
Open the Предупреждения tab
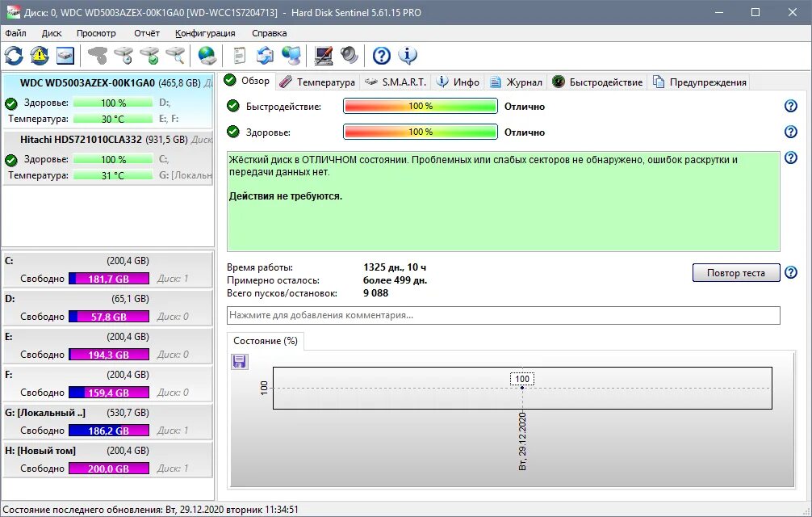pyautogui.click(x=700, y=82)
